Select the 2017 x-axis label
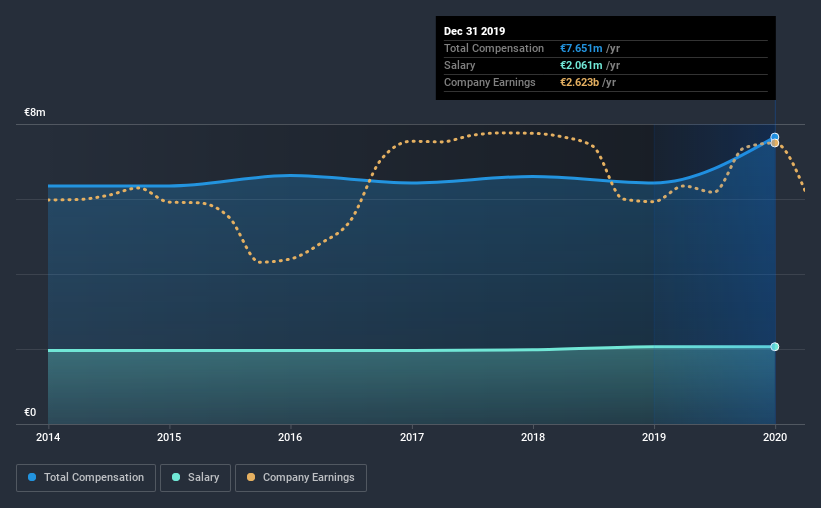 pyautogui.click(x=412, y=437)
